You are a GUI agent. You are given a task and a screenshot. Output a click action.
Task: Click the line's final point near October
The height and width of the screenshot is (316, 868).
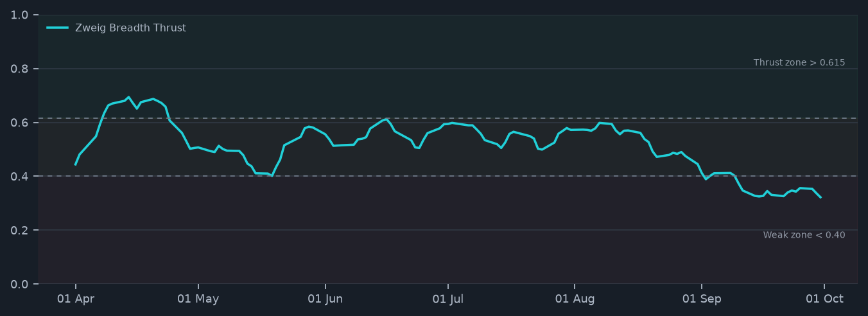(820, 197)
